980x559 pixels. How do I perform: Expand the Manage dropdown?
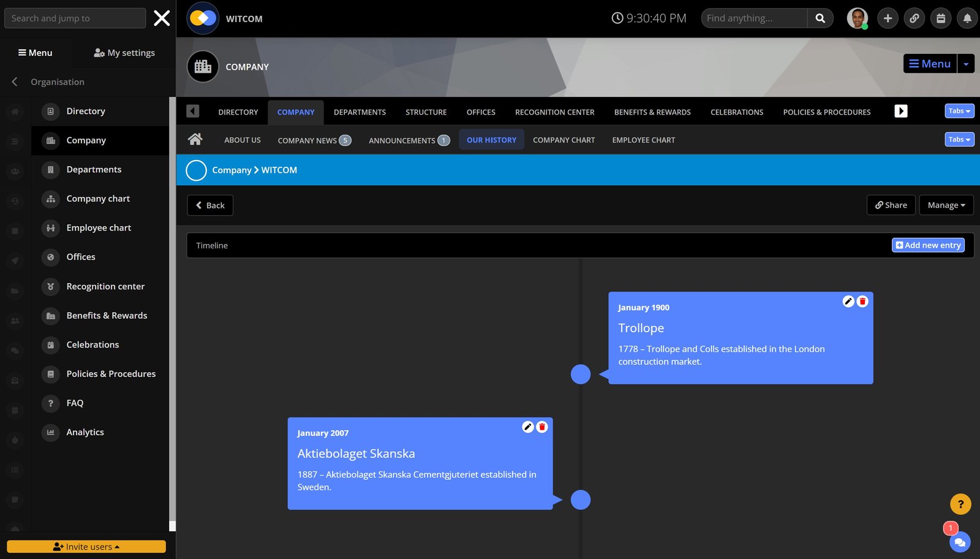click(946, 205)
